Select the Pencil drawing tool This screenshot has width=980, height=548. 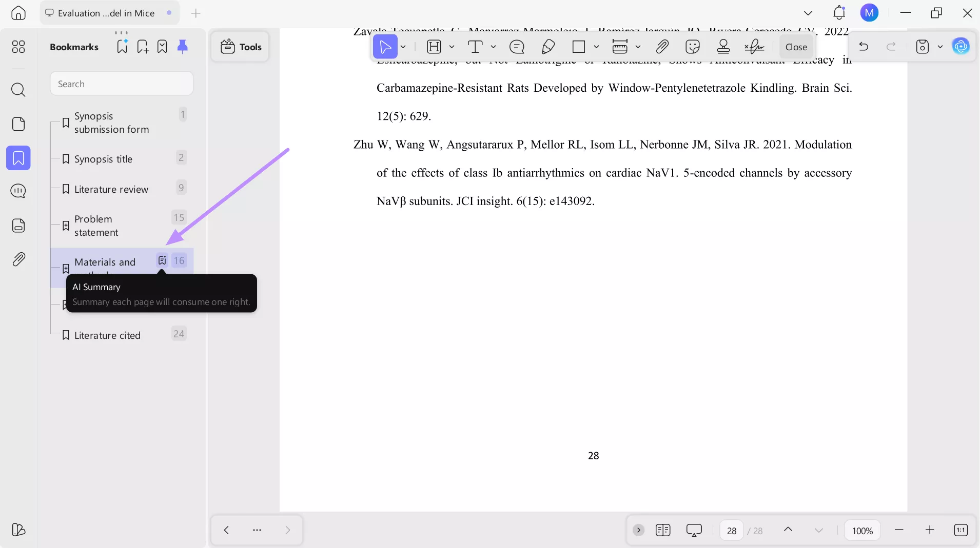548,47
